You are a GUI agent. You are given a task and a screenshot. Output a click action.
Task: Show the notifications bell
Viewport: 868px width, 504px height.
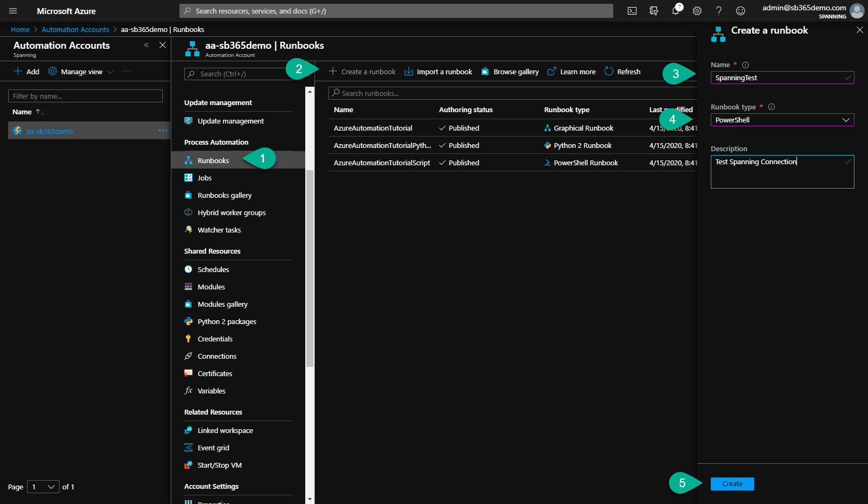676,11
